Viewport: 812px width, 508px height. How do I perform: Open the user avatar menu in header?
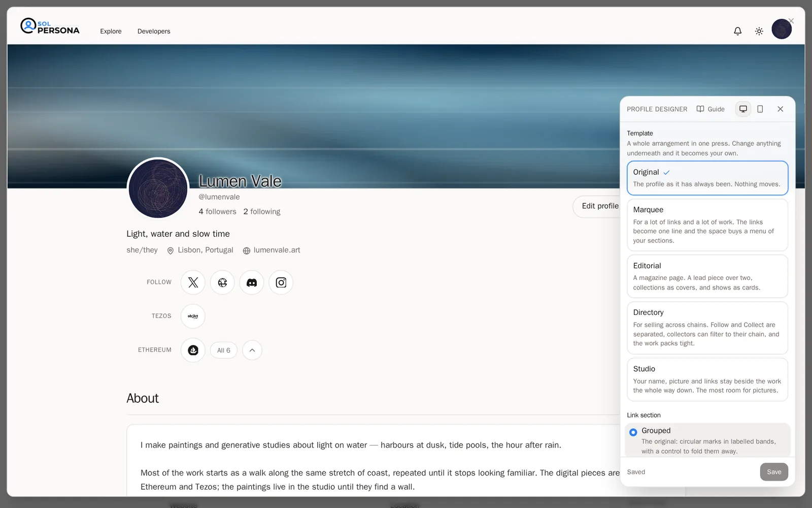tap(782, 29)
